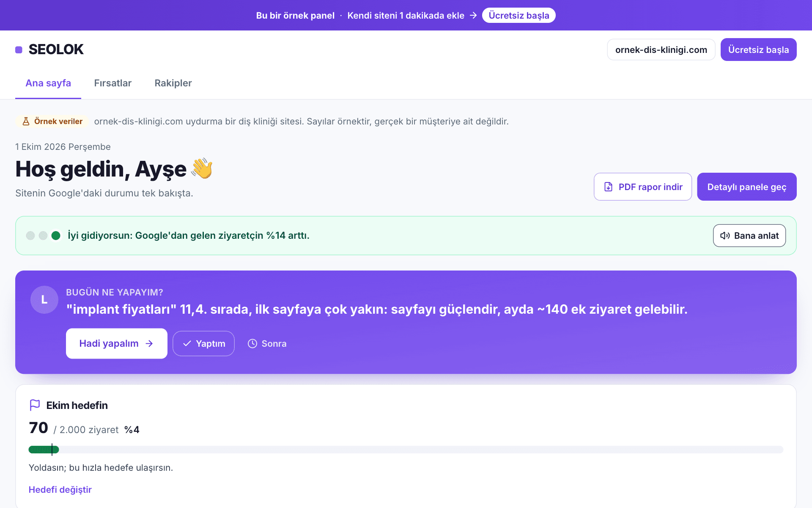Click the Ekim goal progress bar

406,450
